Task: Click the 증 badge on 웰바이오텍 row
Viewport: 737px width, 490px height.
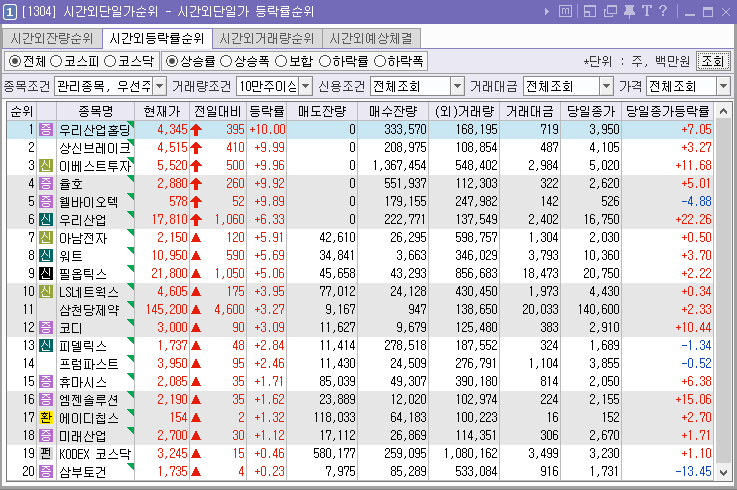Action: click(46, 201)
